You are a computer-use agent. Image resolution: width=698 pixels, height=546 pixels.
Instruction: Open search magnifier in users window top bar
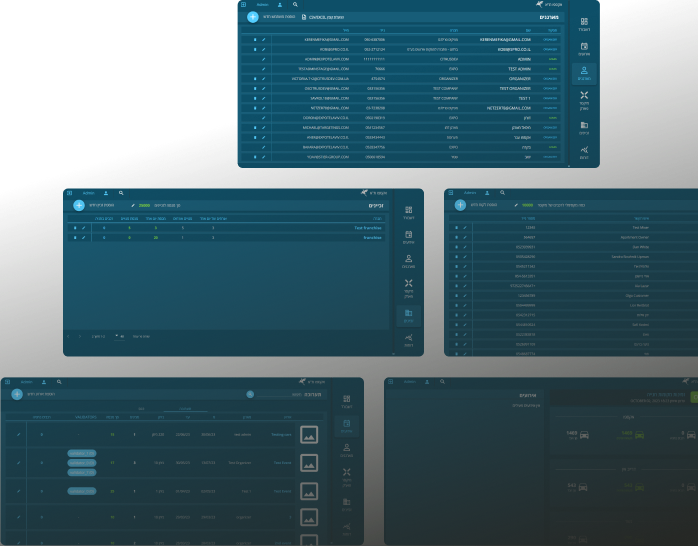(295, 4)
